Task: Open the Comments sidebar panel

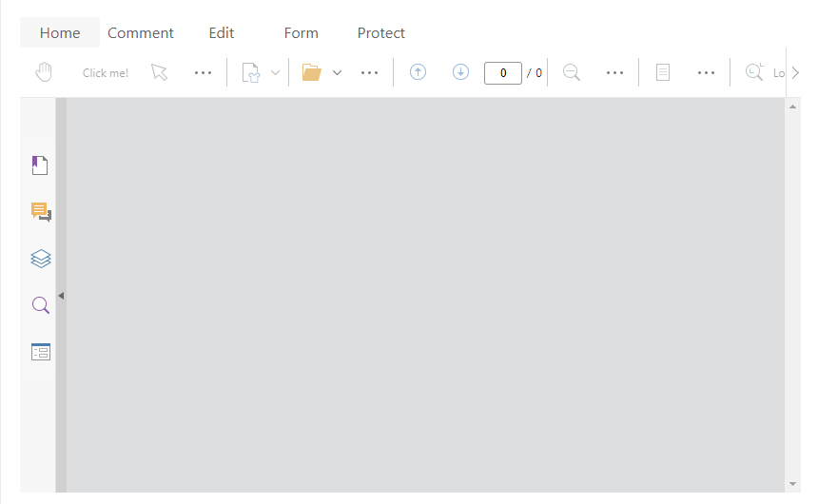Action: [x=40, y=212]
